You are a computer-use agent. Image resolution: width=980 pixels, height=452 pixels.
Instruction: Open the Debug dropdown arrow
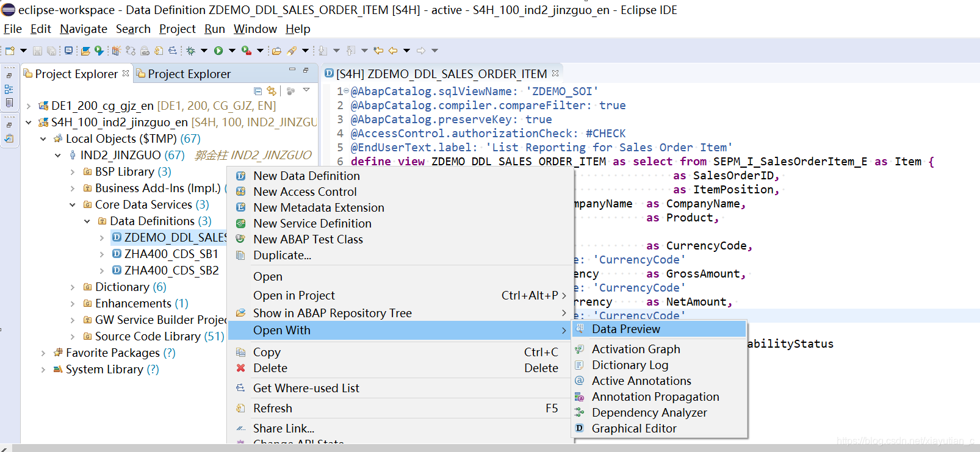(x=204, y=51)
